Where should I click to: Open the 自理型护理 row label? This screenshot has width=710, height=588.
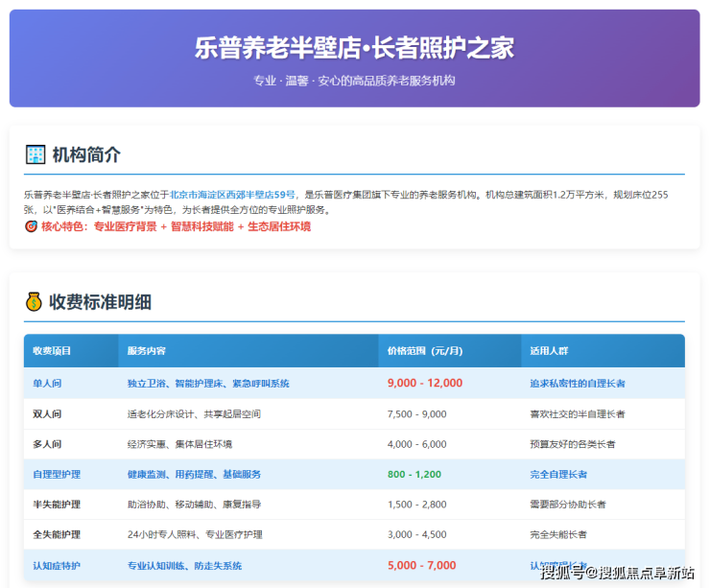click(x=57, y=475)
